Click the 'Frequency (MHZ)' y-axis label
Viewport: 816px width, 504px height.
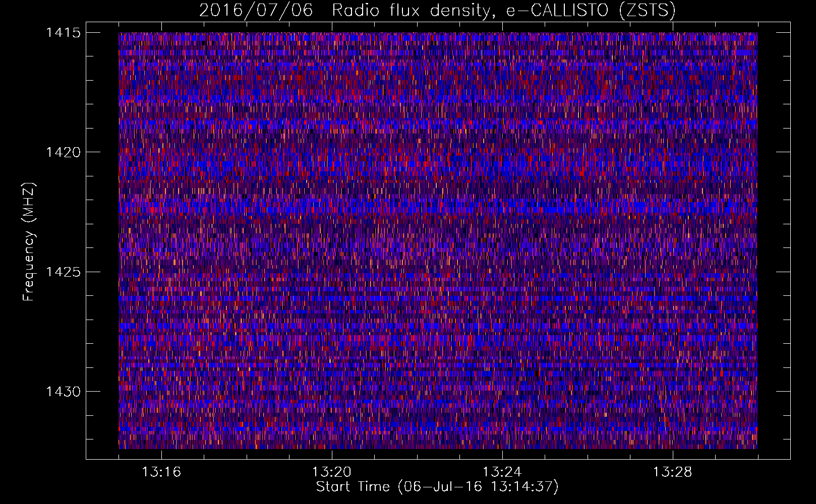pyautogui.click(x=29, y=242)
